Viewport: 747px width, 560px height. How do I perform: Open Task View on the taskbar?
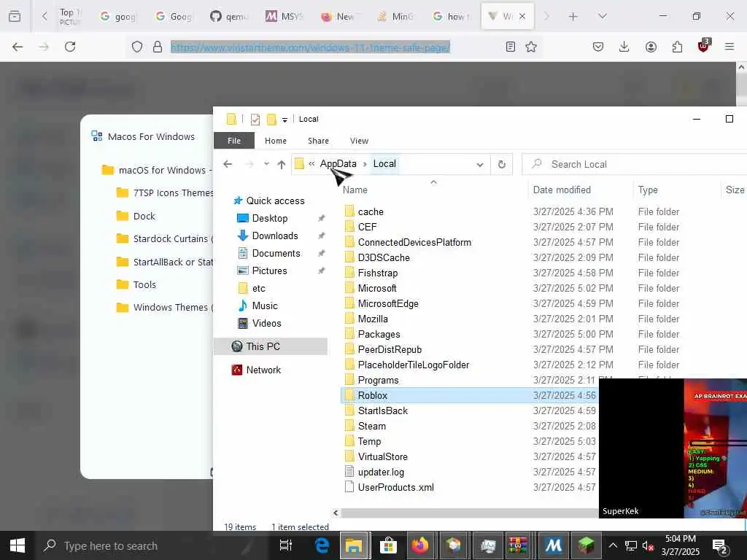(286, 545)
